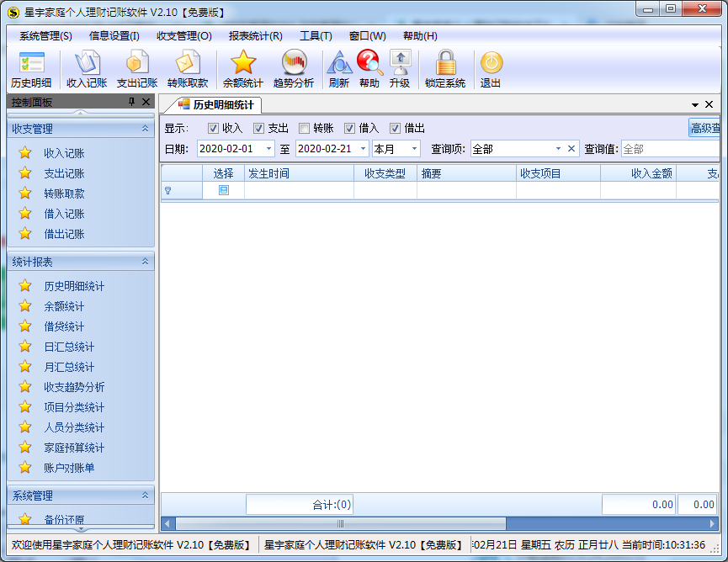Click the 高级查 advanced query button
This screenshot has height=562, width=728.
point(704,128)
